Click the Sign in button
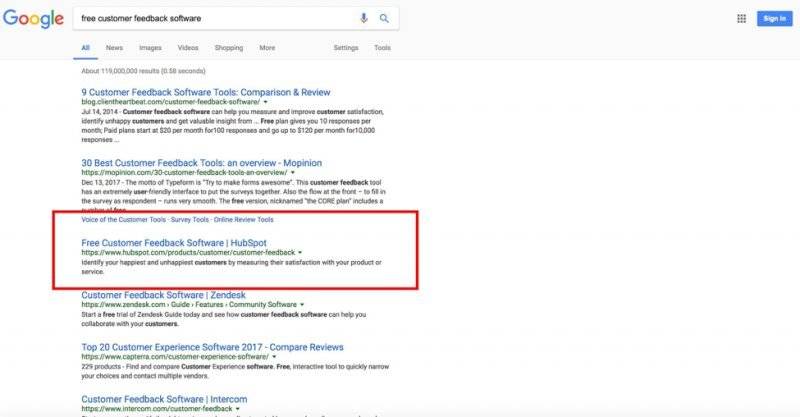Image resolution: width=800 pixels, height=417 pixels. 774,18
